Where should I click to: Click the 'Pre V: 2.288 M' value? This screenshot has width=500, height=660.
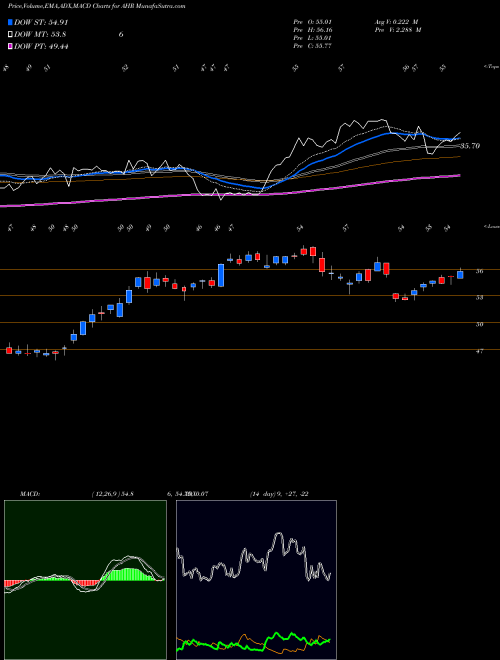[399, 30]
